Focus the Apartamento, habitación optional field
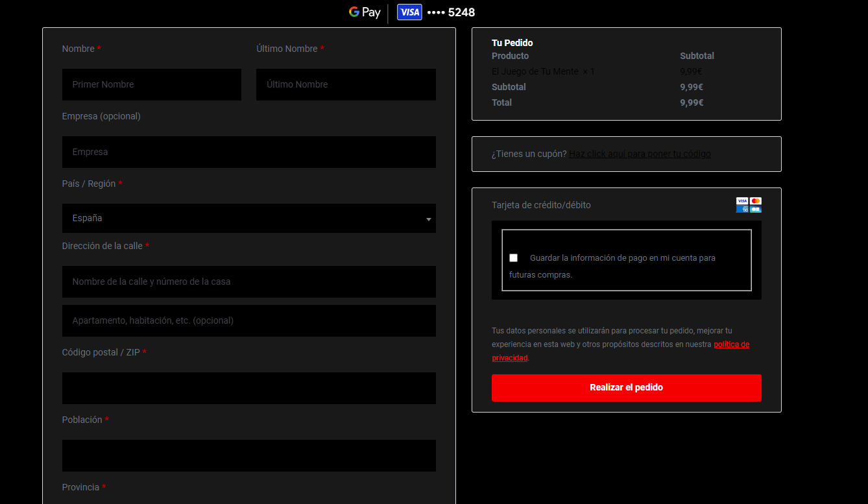The image size is (868, 504). [x=248, y=321]
